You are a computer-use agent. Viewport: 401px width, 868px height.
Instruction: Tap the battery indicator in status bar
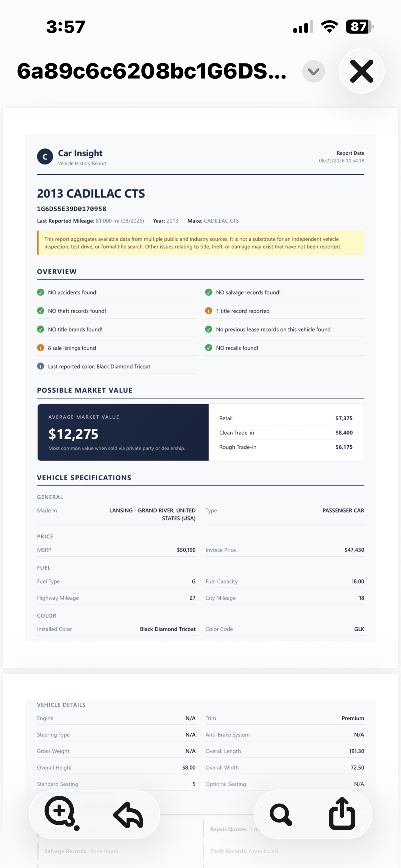click(x=360, y=27)
